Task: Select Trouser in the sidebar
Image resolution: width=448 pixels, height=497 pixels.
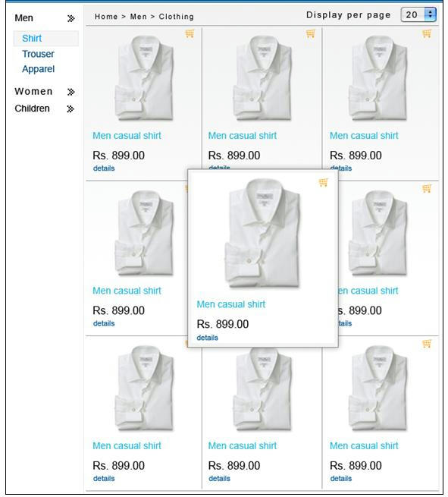Action: point(38,54)
